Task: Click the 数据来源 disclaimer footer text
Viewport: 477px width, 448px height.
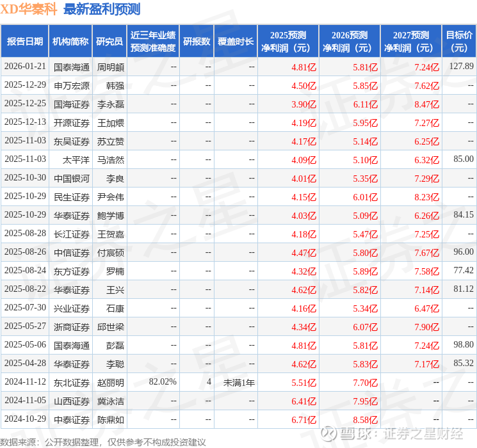Action: click(103, 442)
